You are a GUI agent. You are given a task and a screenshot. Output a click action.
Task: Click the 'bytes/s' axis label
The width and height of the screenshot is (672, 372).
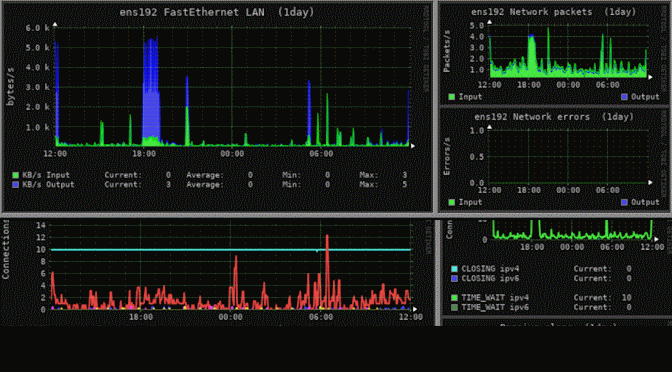coord(10,87)
